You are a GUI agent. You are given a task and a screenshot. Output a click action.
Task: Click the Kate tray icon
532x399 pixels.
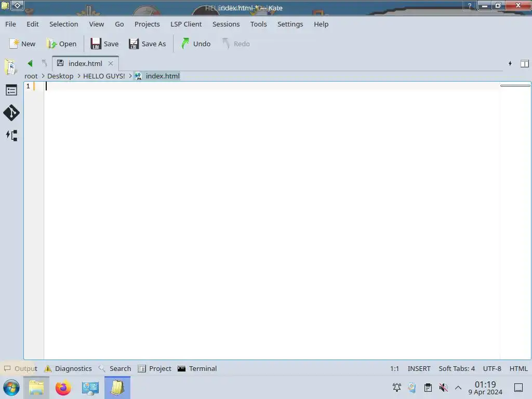[x=412, y=387]
